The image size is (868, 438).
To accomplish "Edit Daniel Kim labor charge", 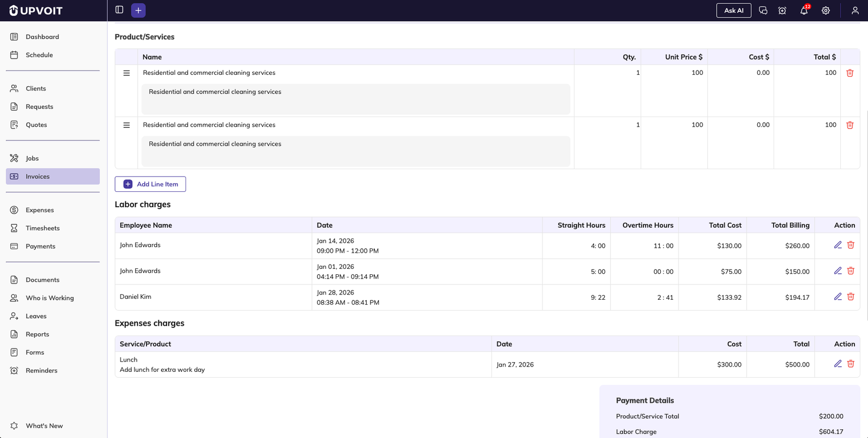I will tap(838, 297).
